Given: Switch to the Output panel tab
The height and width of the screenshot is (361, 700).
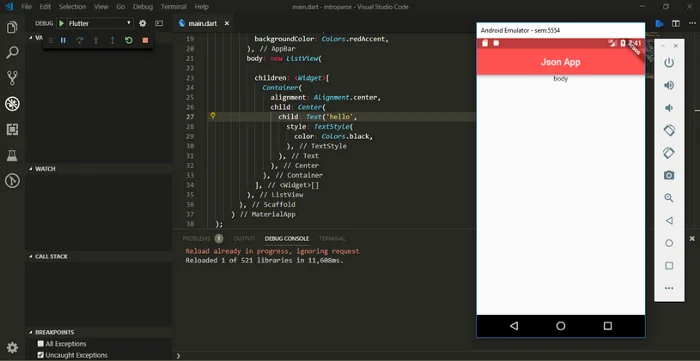Looking at the screenshot, I should click(244, 239).
